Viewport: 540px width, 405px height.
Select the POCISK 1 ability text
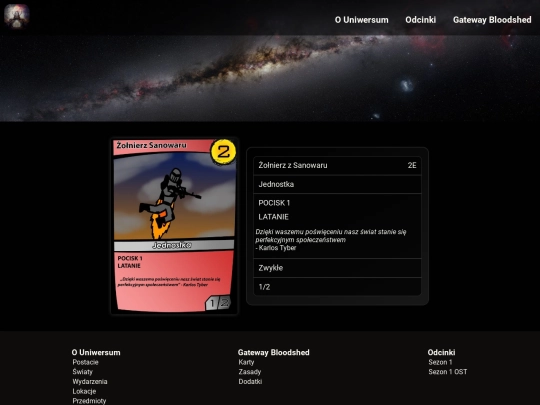pyautogui.click(x=274, y=203)
